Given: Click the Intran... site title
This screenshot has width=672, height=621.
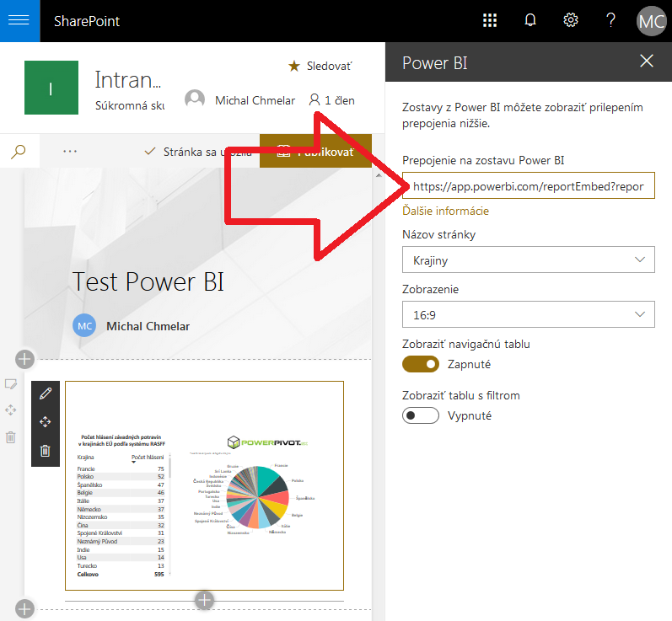Looking at the screenshot, I should 127,80.
